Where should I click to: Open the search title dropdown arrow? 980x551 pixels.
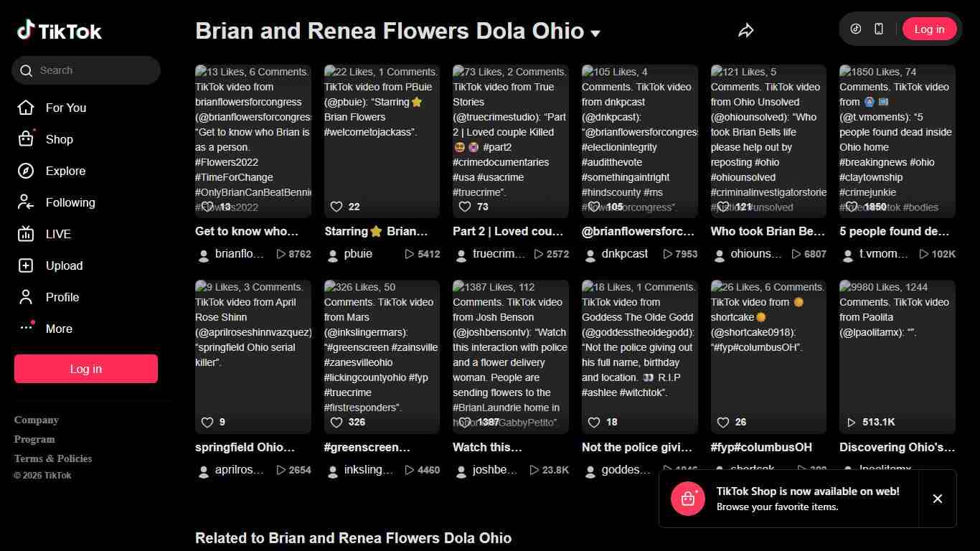595,33
